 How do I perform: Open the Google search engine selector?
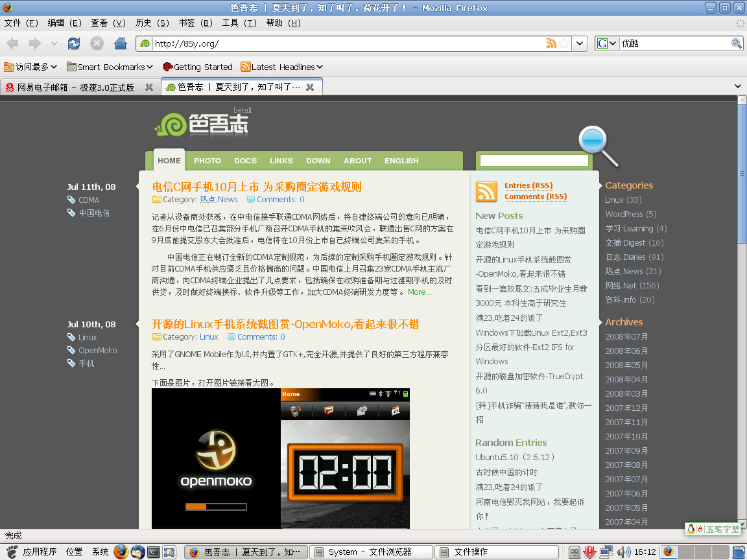click(607, 43)
